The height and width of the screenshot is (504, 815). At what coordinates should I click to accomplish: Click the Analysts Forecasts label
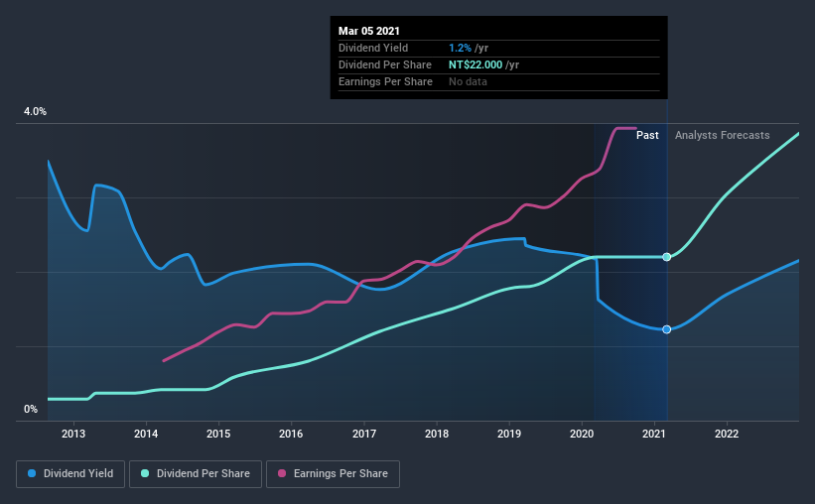[x=722, y=135]
